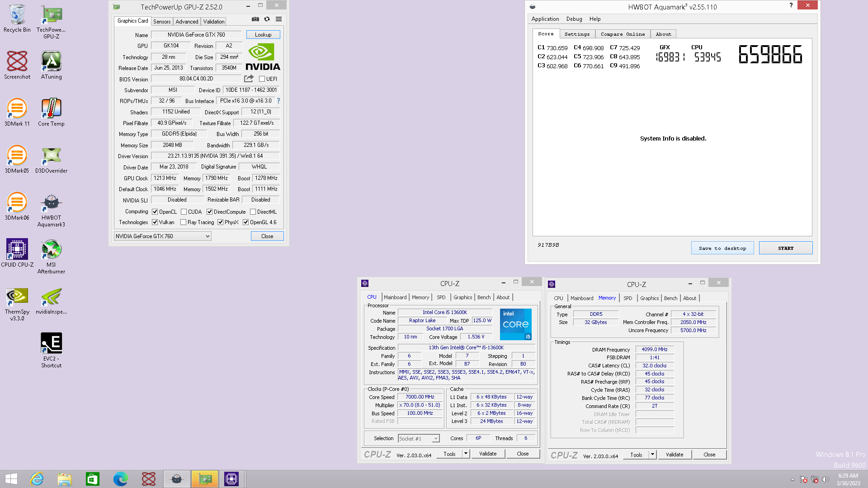Open Mainboard tab in left CPU-Z

(395, 297)
